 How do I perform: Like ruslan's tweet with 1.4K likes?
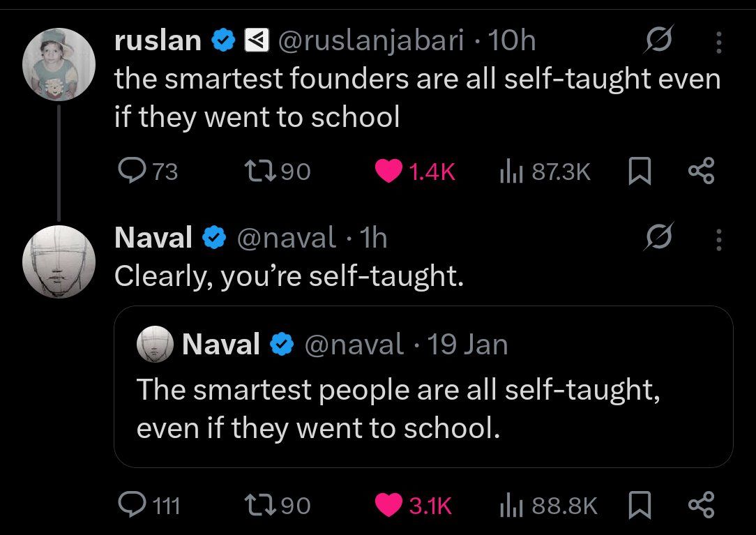(x=389, y=171)
